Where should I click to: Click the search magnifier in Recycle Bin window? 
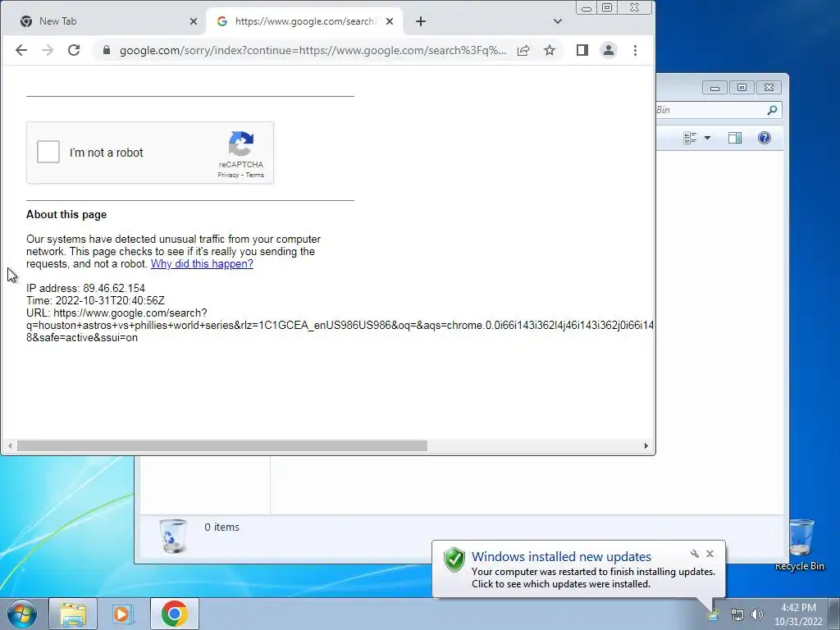click(772, 110)
